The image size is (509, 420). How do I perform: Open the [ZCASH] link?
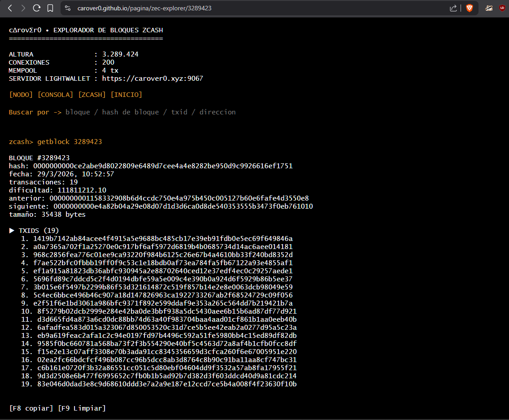92,95
